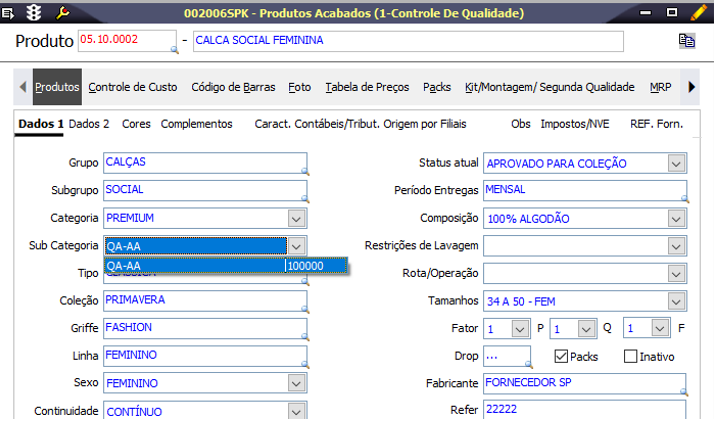Viewport: 714px width, 432px height.
Task: Open the Complementos sub-tab
Action: [196, 124]
